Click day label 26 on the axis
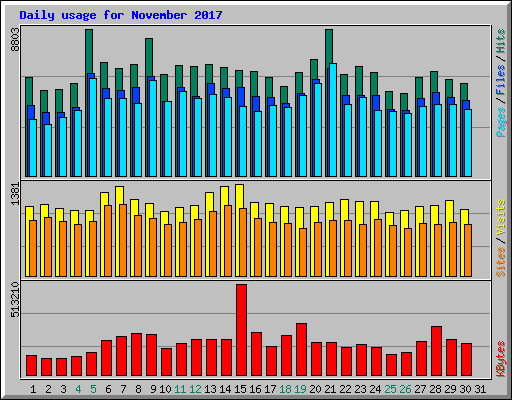 coord(405,389)
